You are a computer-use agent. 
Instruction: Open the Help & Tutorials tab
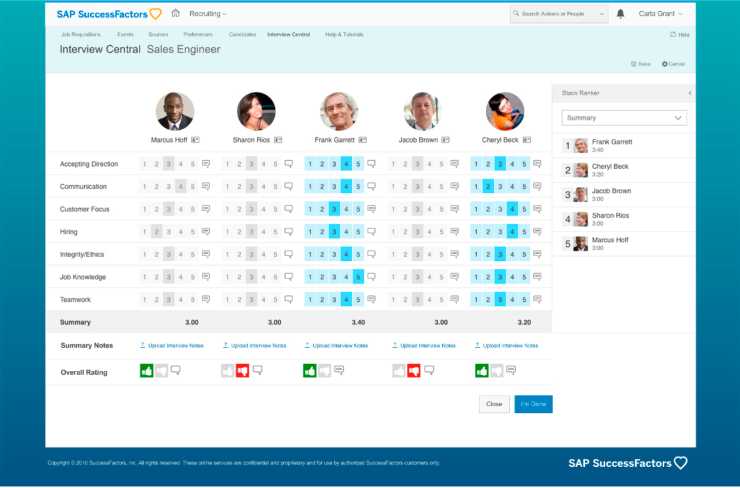[x=344, y=34]
